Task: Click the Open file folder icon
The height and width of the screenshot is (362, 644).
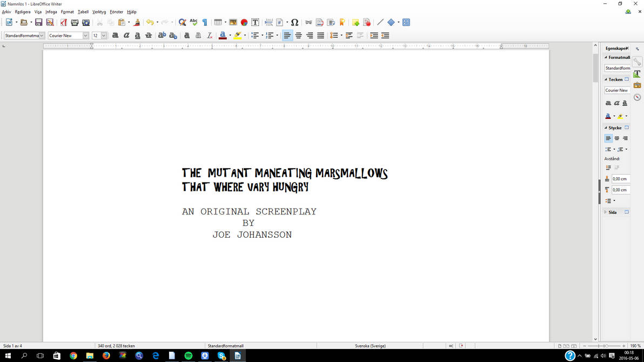Action: pyautogui.click(x=24, y=22)
